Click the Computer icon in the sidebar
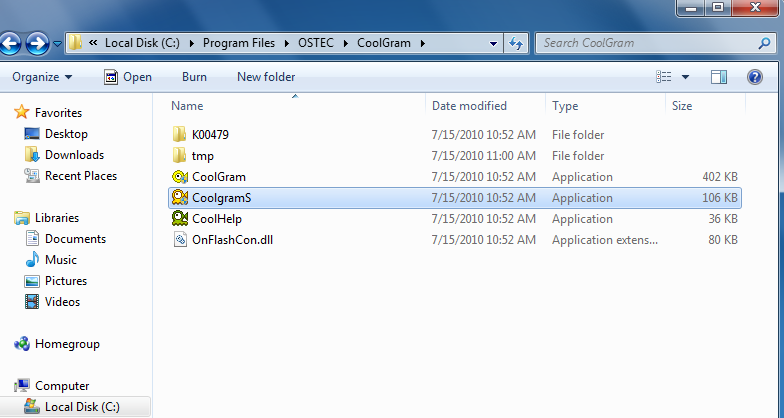This screenshot has height=418, width=784. point(22,386)
